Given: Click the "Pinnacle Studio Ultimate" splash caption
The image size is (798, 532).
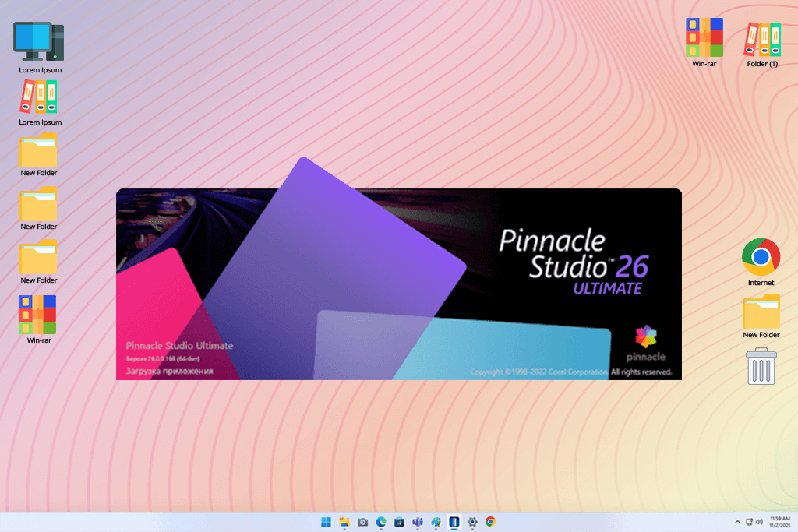Looking at the screenshot, I should tap(179, 346).
